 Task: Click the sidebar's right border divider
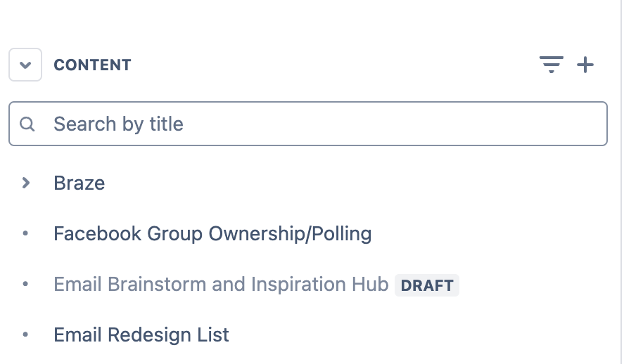pyautogui.click(x=621, y=182)
